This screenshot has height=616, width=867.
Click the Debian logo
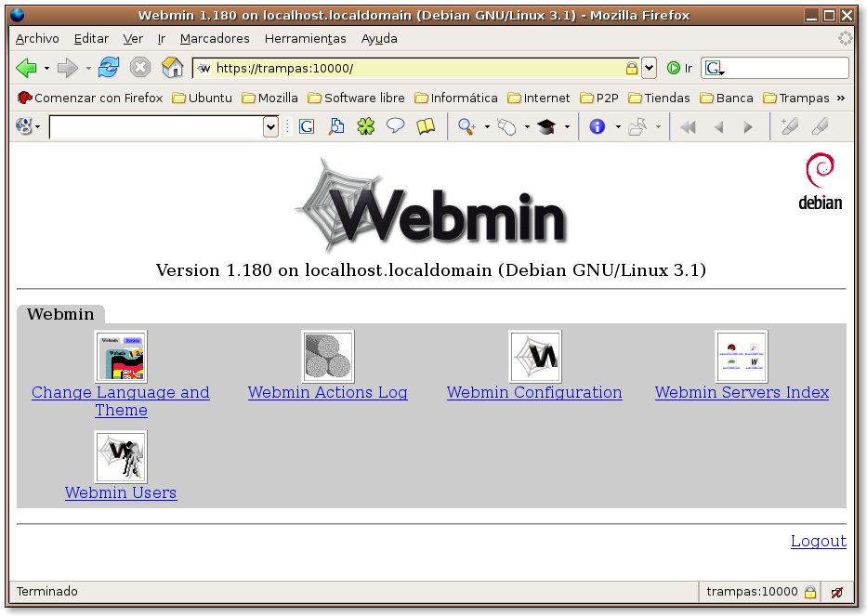pos(820,181)
